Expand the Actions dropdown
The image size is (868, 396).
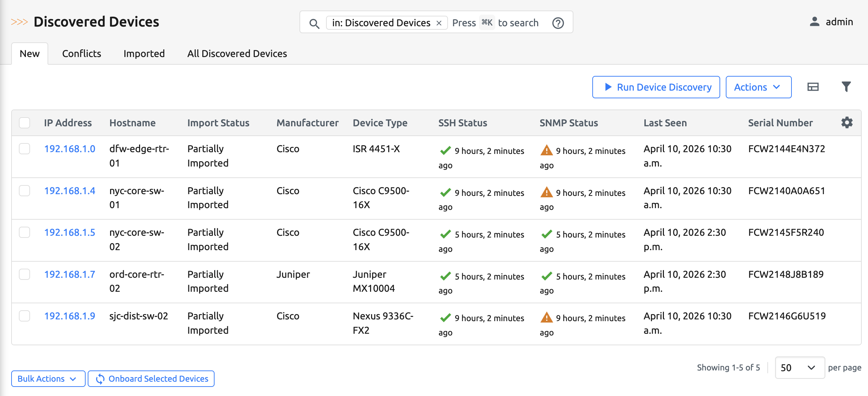[x=758, y=87]
